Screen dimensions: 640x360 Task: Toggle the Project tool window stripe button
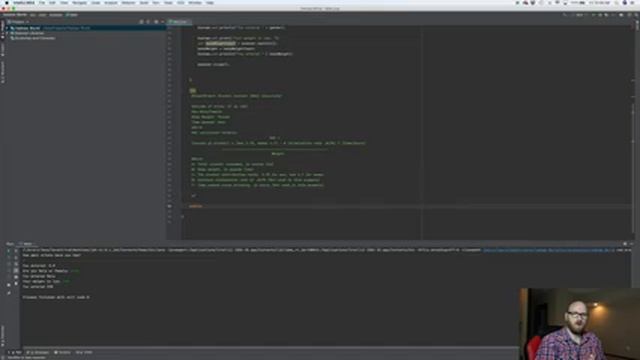(2, 29)
